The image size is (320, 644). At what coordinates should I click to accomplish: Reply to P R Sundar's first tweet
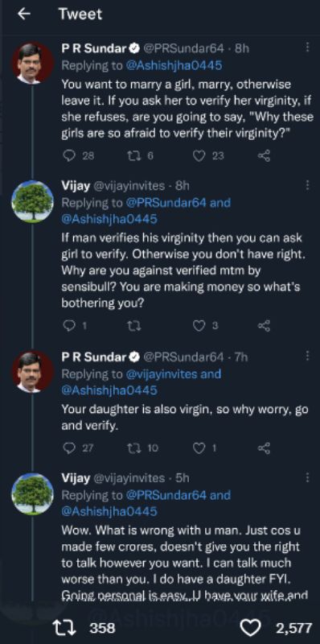[x=71, y=156]
